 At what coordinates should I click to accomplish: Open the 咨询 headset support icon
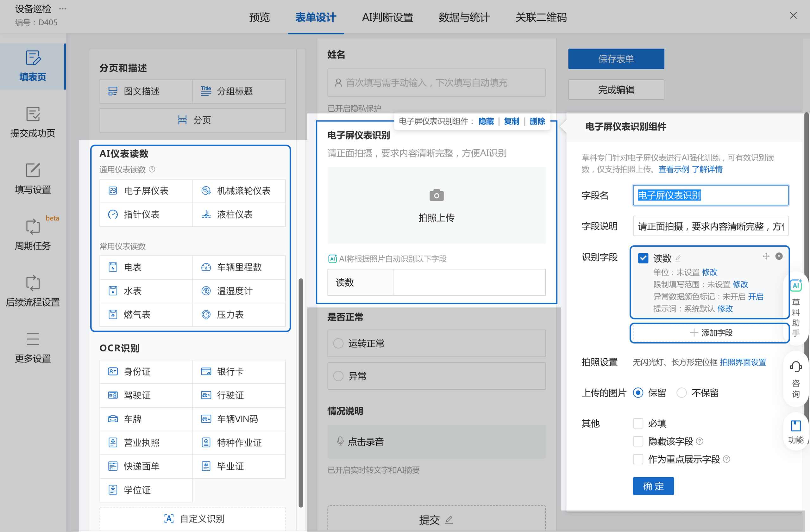[796, 367]
